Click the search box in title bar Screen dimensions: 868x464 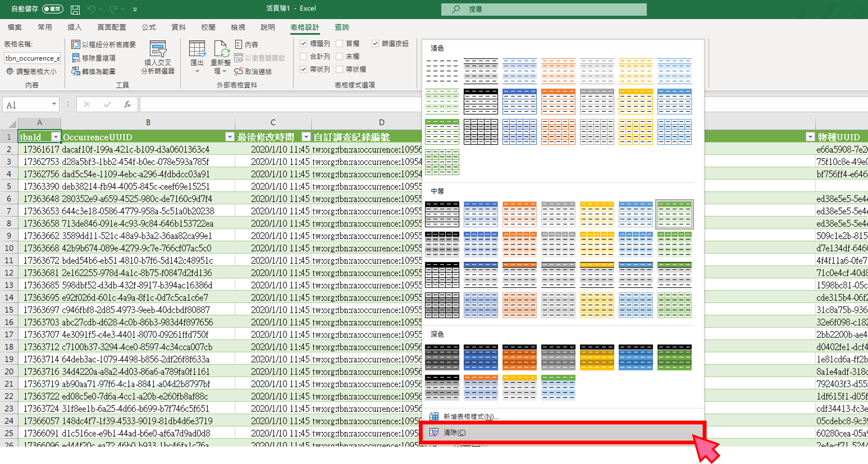point(543,9)
